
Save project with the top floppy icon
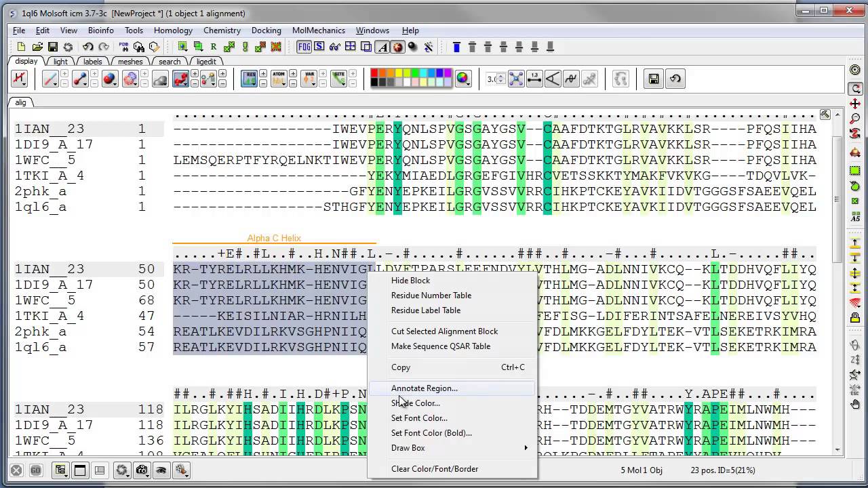52,47
